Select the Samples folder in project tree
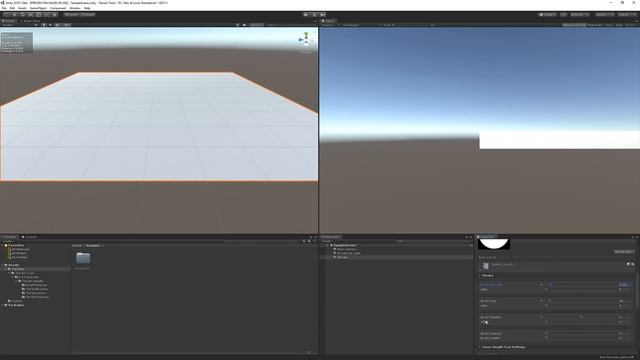The height and width of the screenshot is (360, 640). click(18, 269)
